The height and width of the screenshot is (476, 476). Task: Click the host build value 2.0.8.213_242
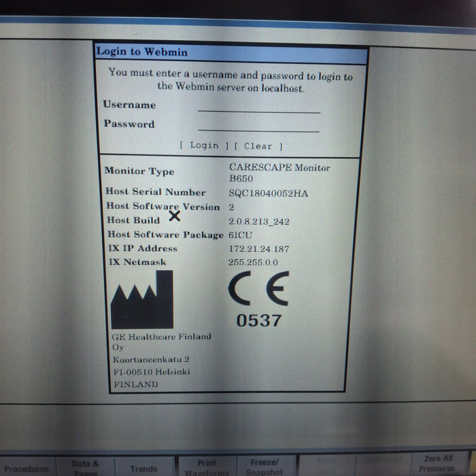tap(260, 222)
